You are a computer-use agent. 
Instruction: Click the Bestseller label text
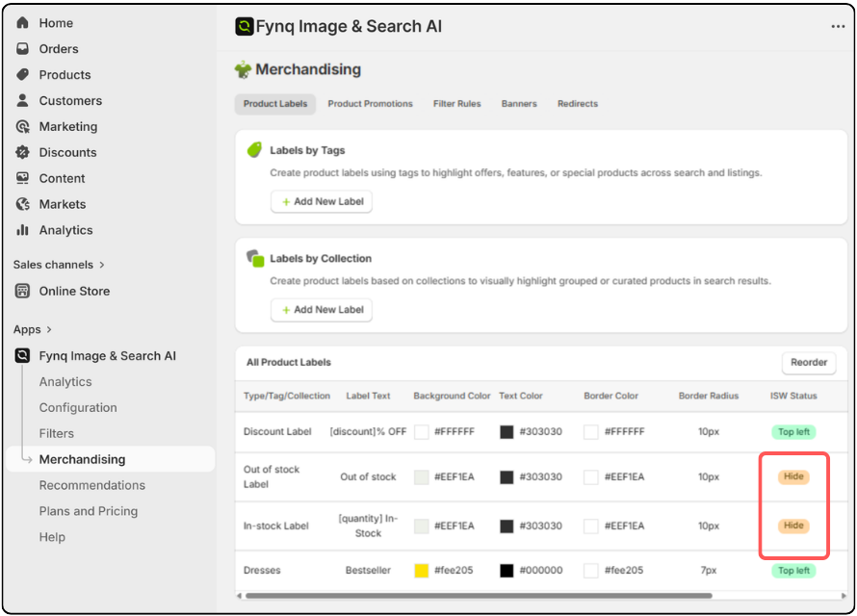tap(368, 571)
